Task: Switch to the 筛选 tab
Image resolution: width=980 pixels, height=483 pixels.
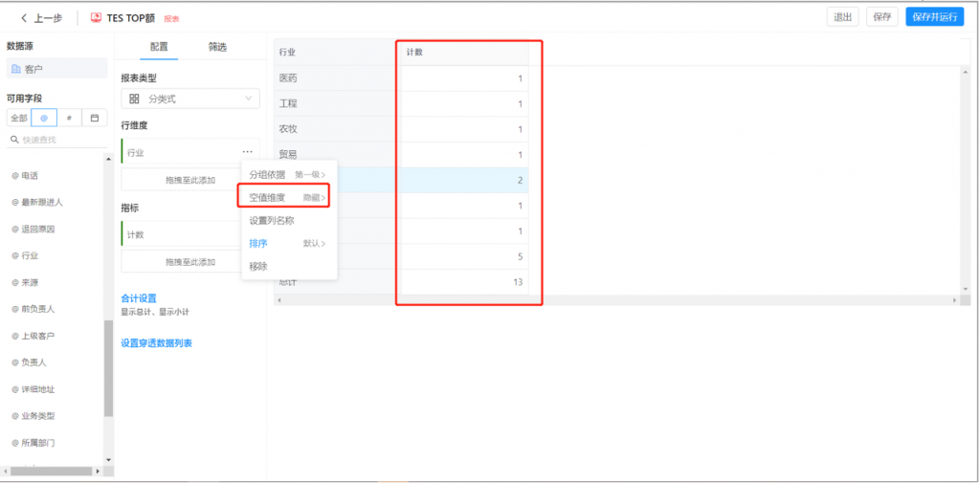Action: [x=217, y=47]
